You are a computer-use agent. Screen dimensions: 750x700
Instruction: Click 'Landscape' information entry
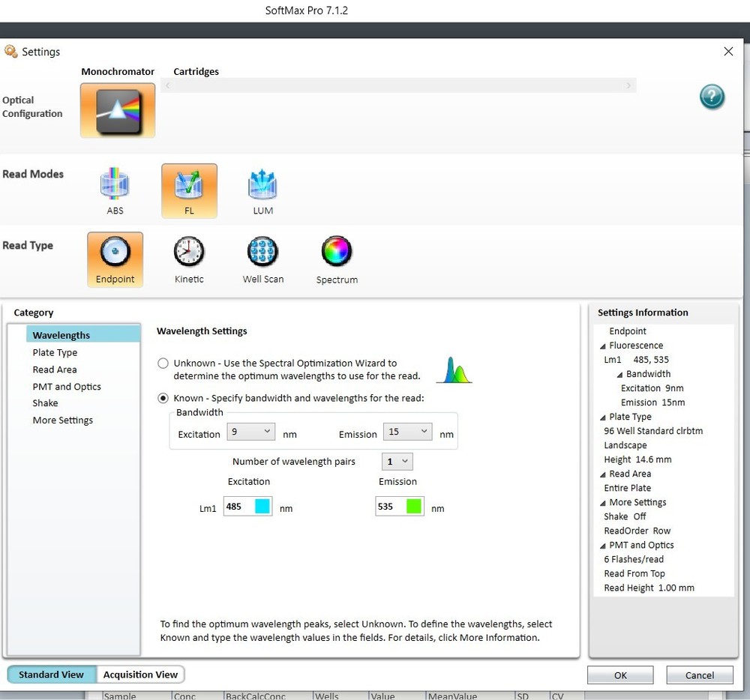[x=625, y=445]
